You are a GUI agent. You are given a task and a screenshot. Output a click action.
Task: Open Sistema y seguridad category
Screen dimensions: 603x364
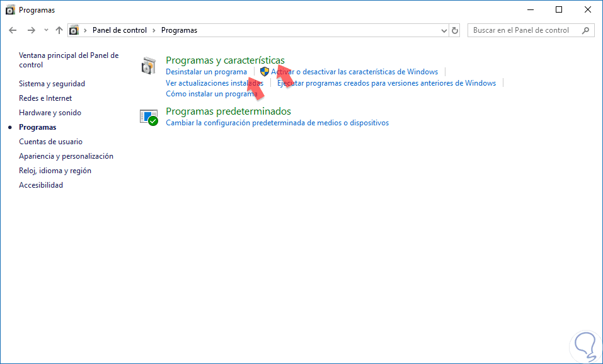52,84
